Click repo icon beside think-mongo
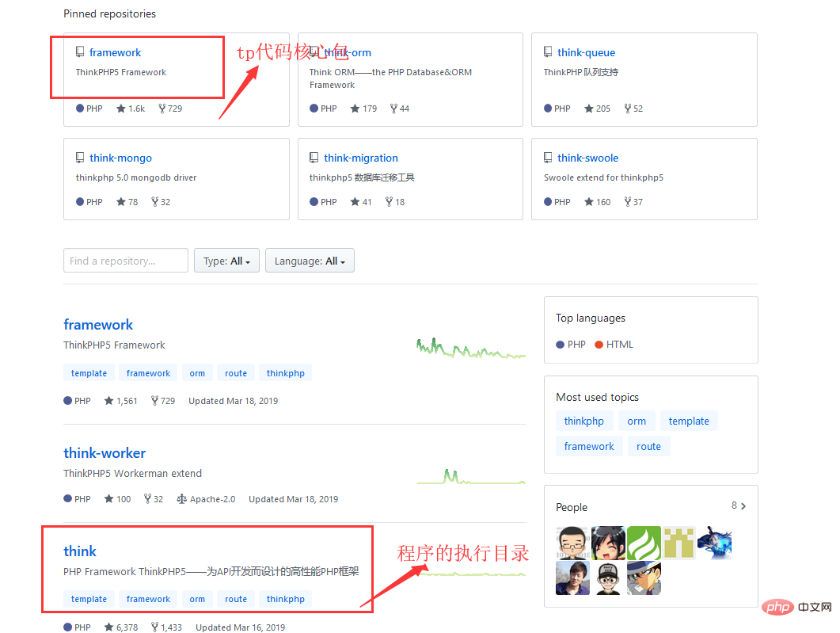The height and width of the screenshot is (633, 840). click(x=80, y=158)
